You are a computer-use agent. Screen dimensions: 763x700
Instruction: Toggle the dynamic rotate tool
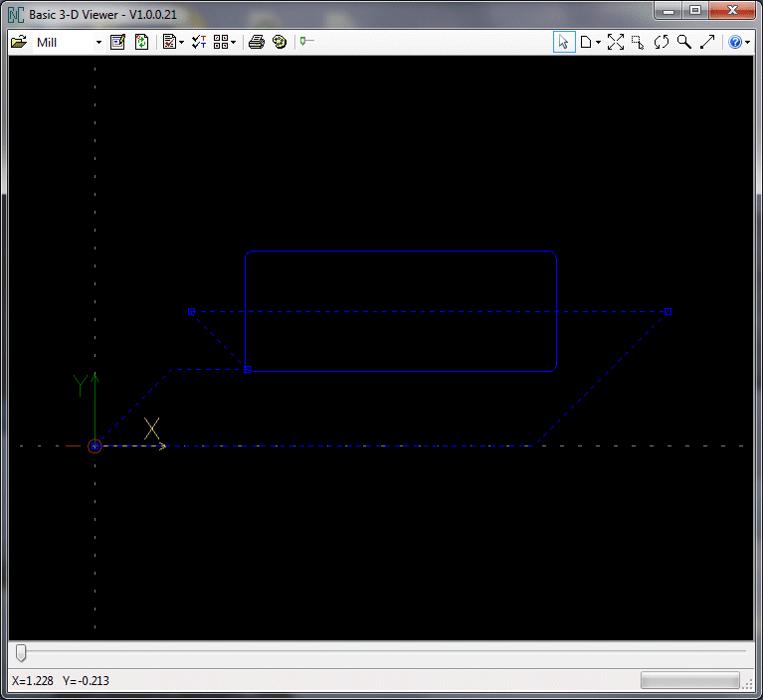pos(662,42)
